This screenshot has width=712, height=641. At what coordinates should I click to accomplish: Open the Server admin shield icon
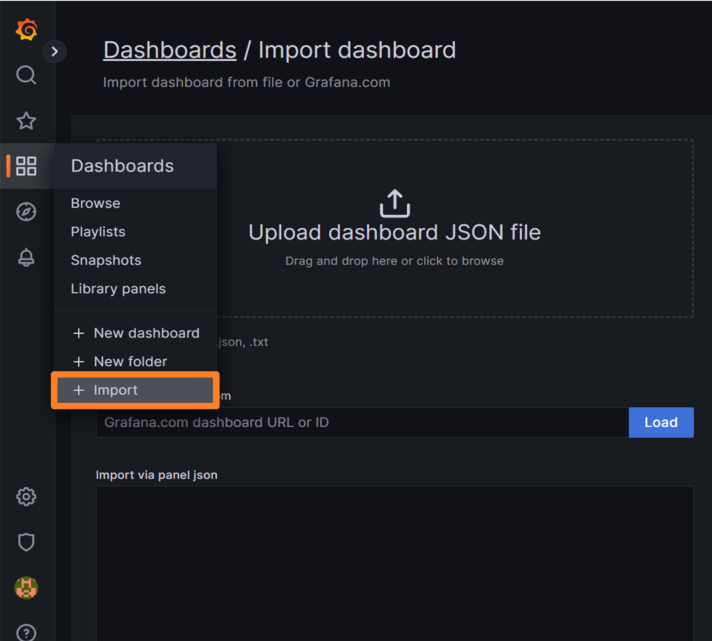26,542
